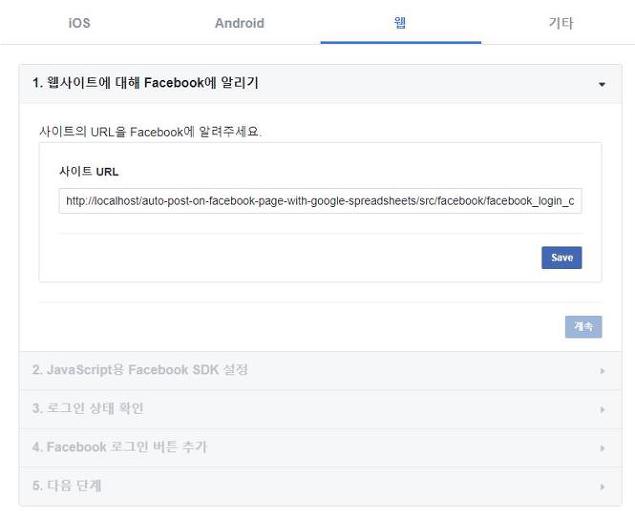This screenshot has width=635, height=518.
Task: Click the '사이트 URL' field label
Action: [x=89, y=171]
